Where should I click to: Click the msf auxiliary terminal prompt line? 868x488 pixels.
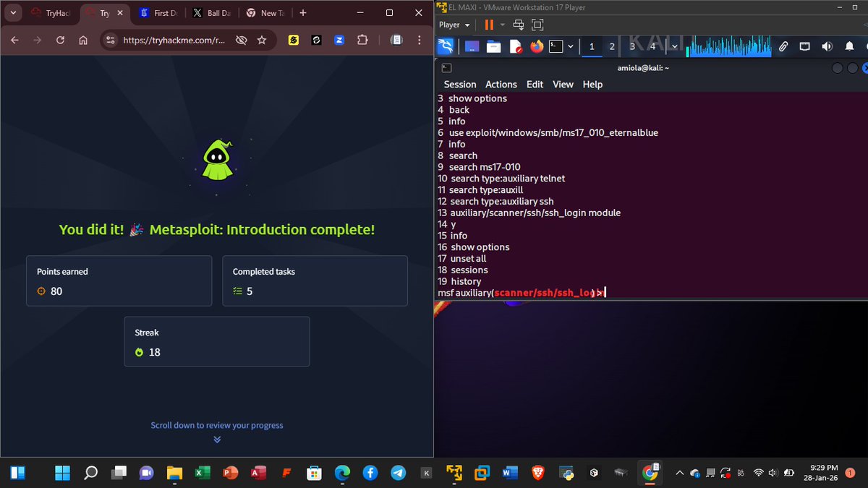point(521,293)
